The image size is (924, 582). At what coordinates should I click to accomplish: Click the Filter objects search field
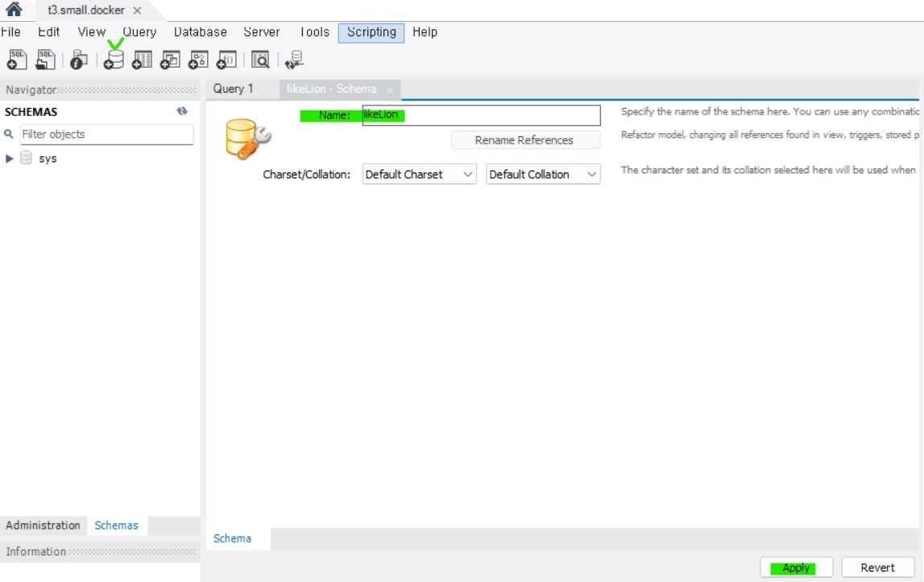(x=106, y=134)
